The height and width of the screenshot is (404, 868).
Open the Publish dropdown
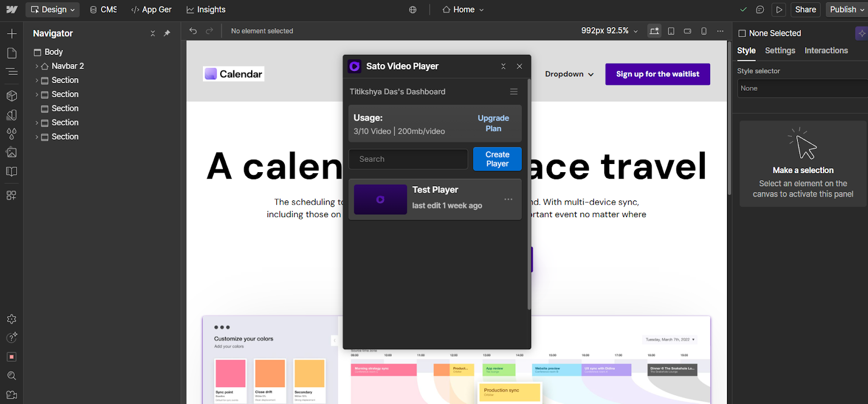pos(846,10)
